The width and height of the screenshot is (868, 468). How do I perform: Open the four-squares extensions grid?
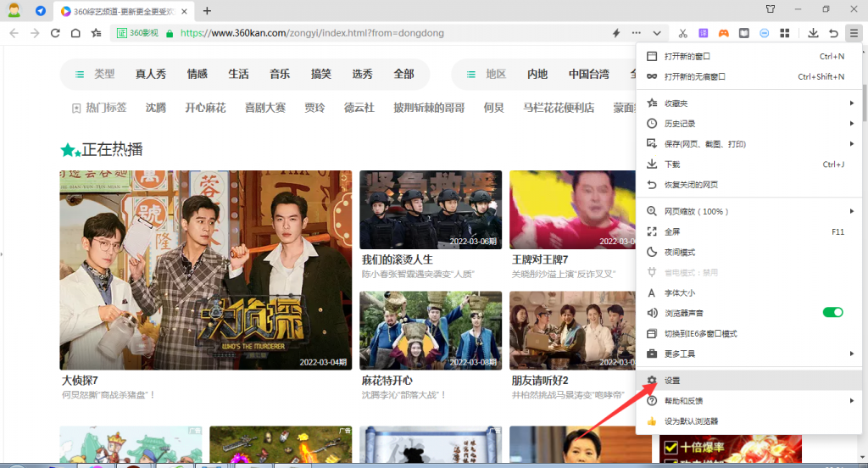point(784,33)
